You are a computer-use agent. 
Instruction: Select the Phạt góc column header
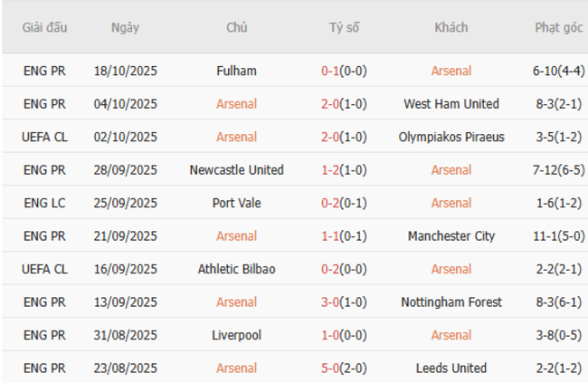(558, 27)
